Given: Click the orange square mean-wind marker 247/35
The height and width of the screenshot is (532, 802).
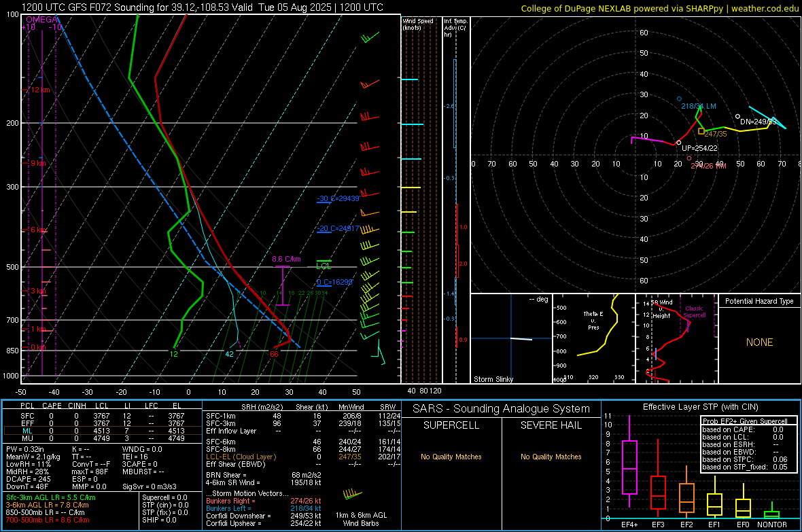Looking at the screenshot, I should click(701, 131).
